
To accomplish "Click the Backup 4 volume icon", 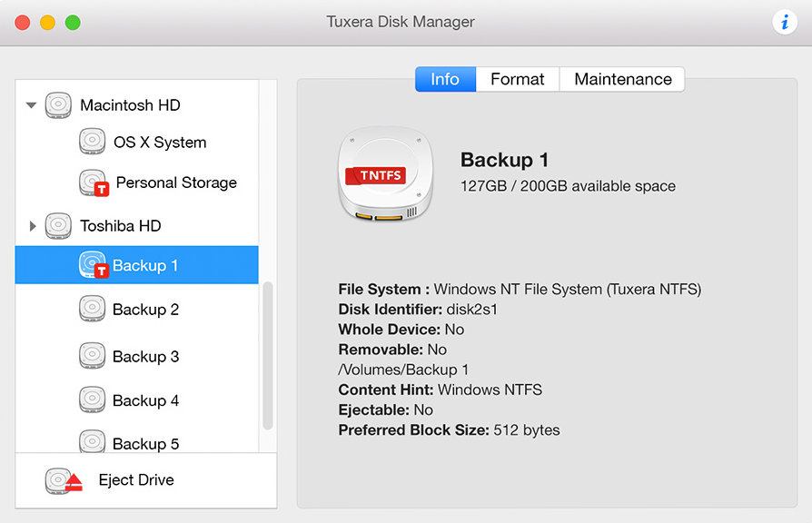I will (92, 400).
